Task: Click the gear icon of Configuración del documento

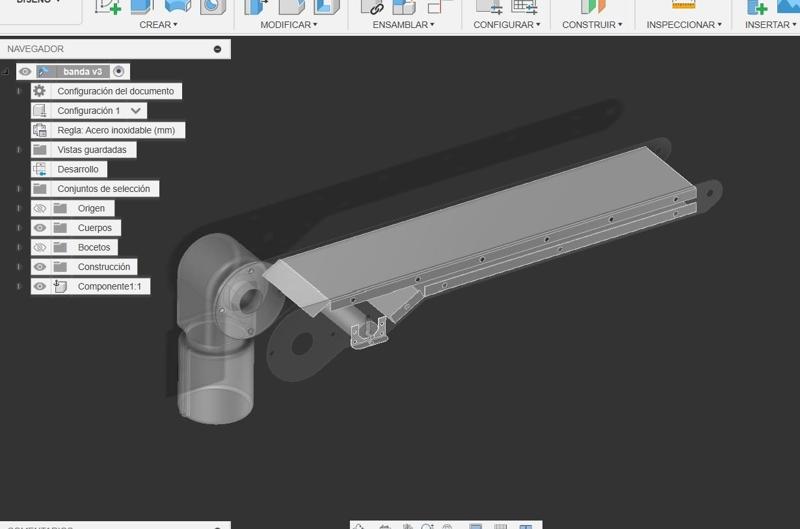Action: (x=39, y=91)
